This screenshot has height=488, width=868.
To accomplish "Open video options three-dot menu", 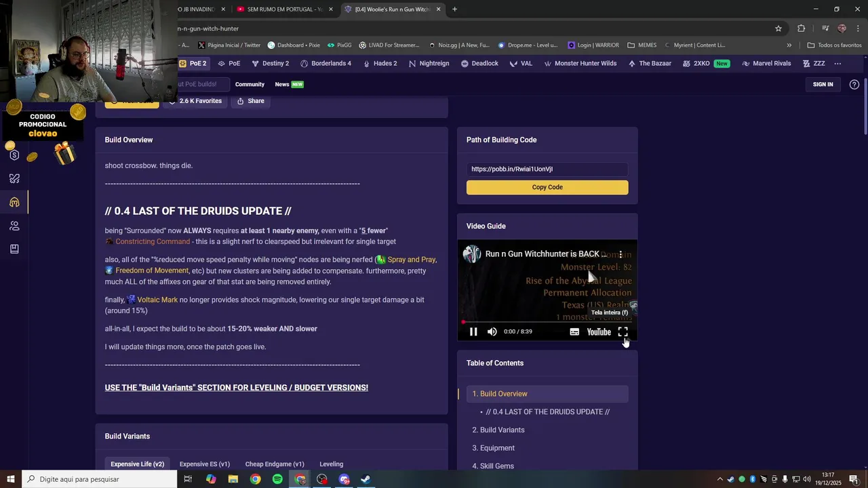I will click(620, 254).
